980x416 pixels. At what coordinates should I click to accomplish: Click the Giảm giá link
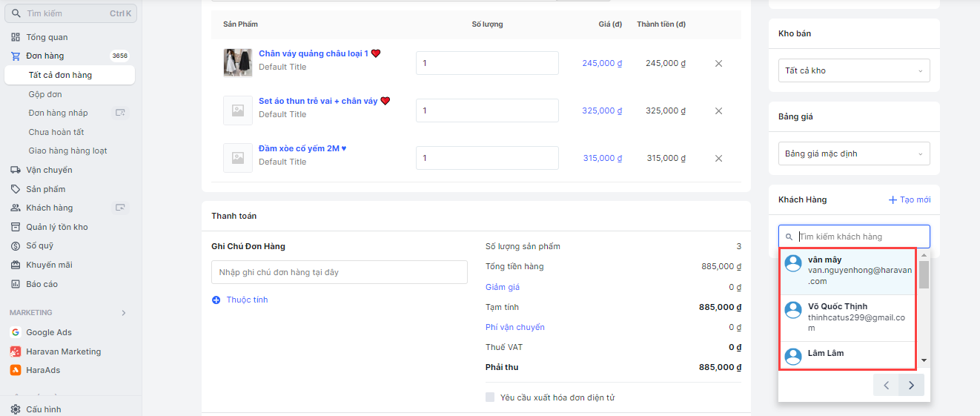point(503,287)
